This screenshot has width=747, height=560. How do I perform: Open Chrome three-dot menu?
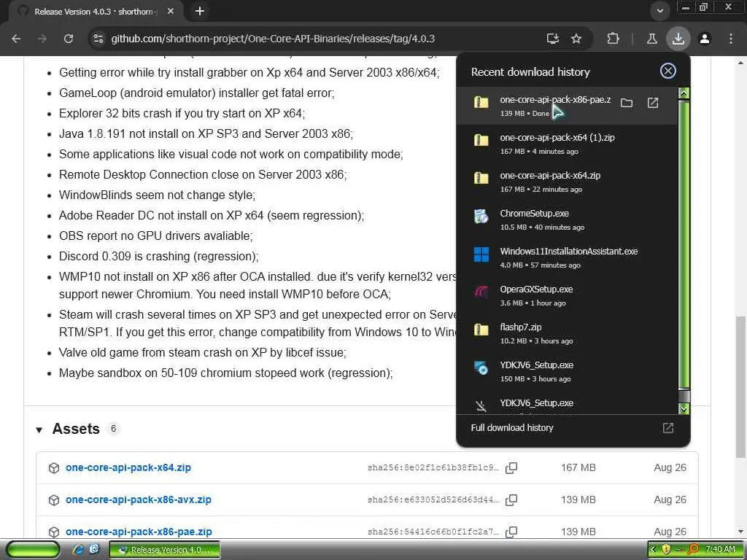(x=731, y=39)
